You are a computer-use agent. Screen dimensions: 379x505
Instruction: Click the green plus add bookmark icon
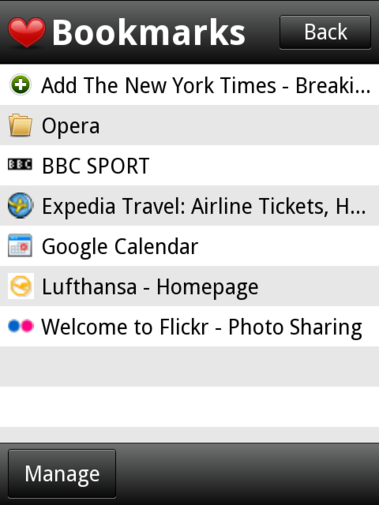tap(20, 85)
